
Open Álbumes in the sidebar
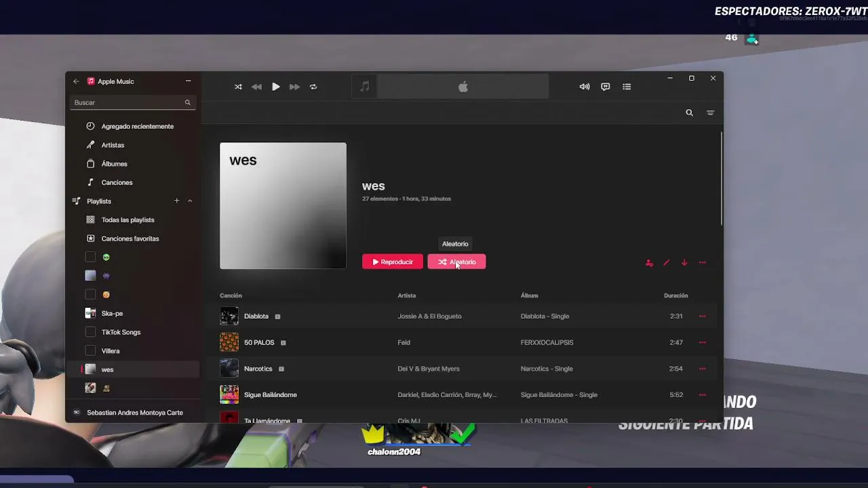(x=114, y=164)
